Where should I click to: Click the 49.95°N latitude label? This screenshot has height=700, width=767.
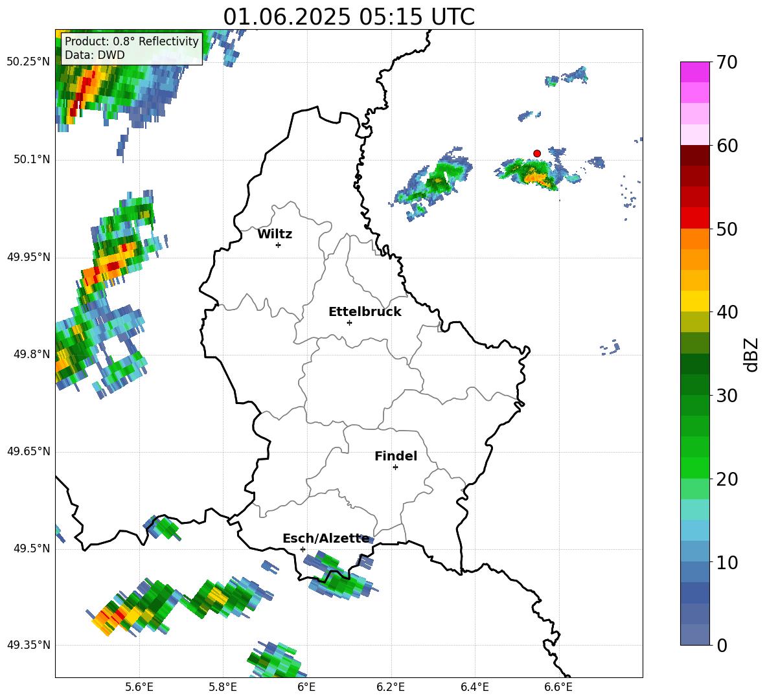(29, 256)
